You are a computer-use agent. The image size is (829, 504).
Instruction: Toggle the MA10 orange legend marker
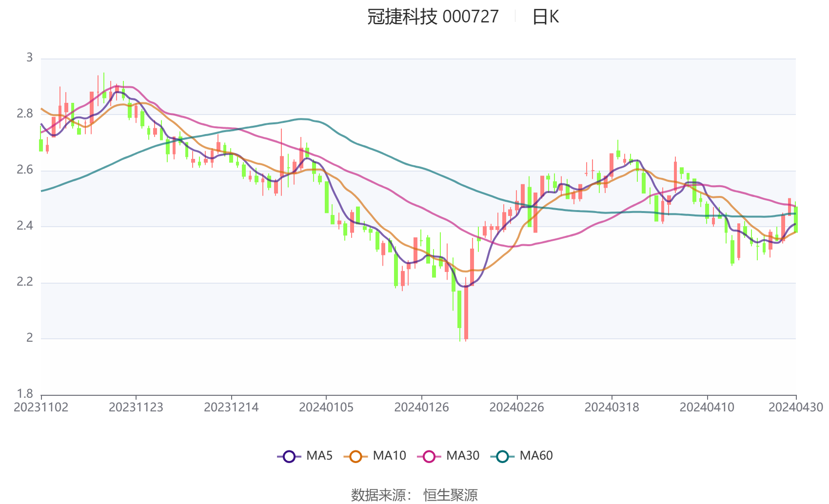355,456
